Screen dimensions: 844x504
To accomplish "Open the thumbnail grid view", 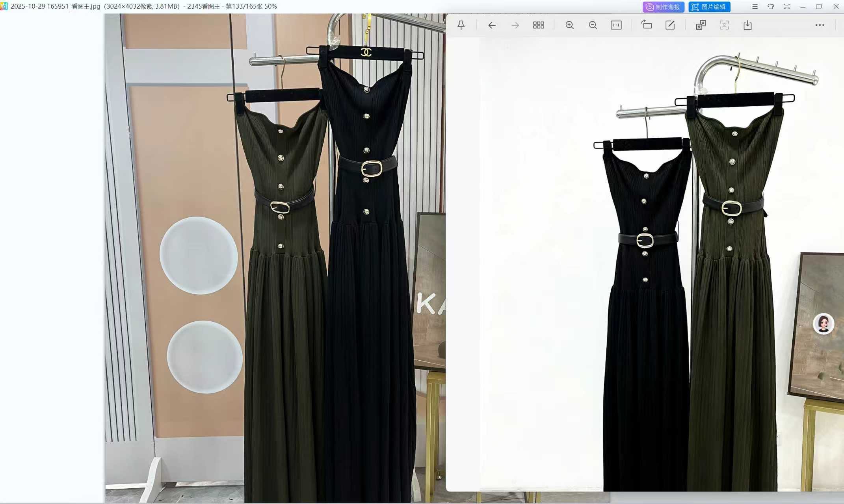I will [538, 25].
